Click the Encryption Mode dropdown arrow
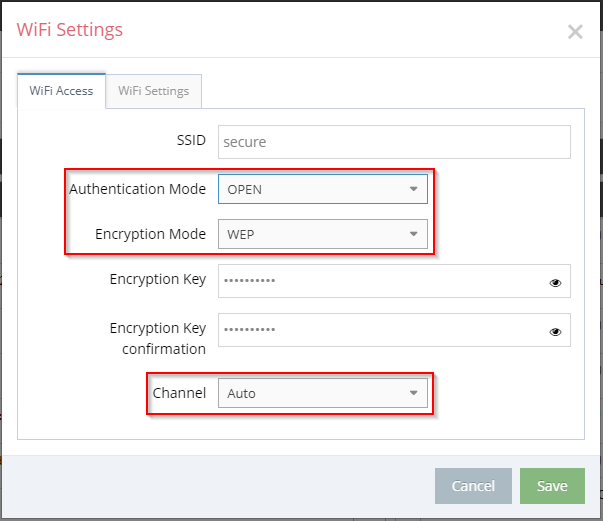The height and width of the screenshot is (521, 603). (413, 234)
